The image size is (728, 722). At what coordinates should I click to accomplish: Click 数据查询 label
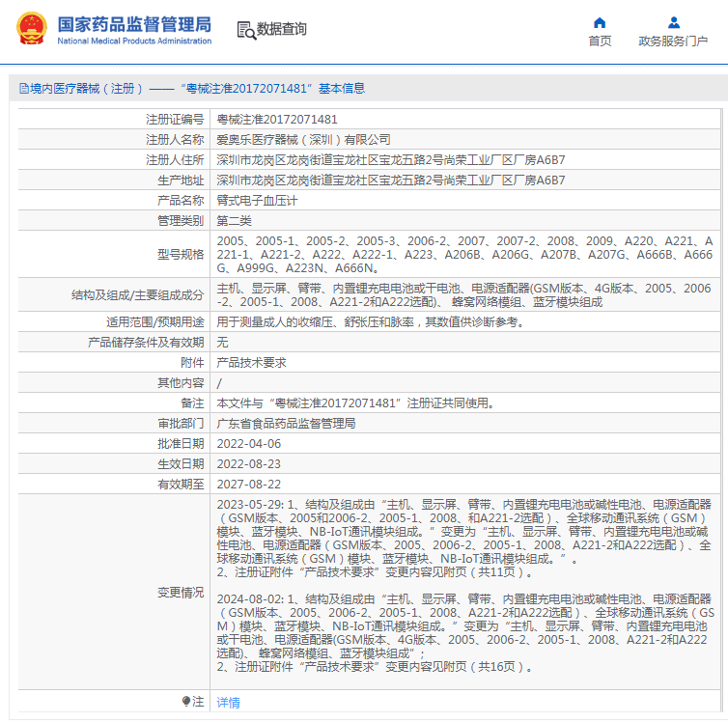tap(281, 29)
